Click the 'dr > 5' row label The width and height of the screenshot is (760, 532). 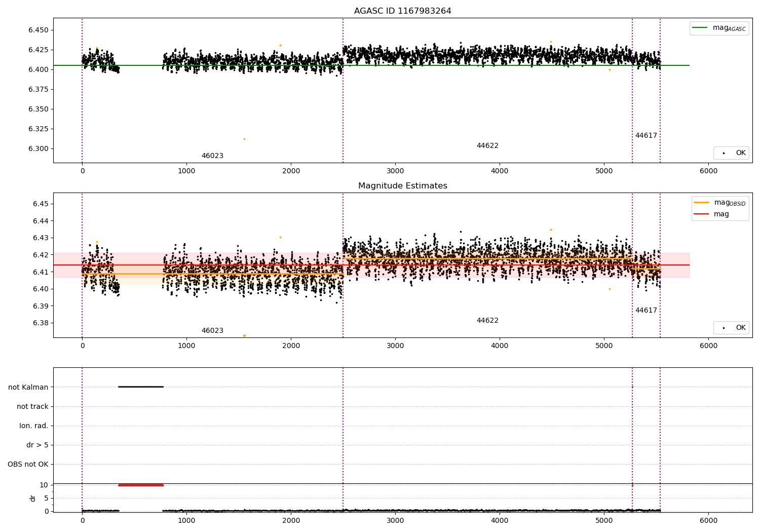tap(37, 445)
